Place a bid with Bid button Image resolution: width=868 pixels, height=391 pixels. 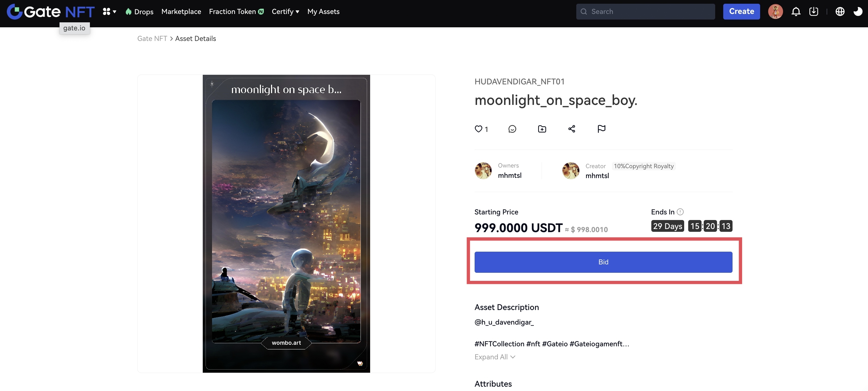pyautogui.click(x=603, y=262)
